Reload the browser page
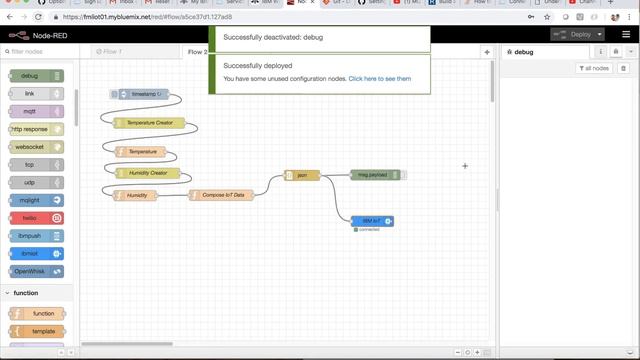This screenshot has width=640, height=360. tap(38, 17)
